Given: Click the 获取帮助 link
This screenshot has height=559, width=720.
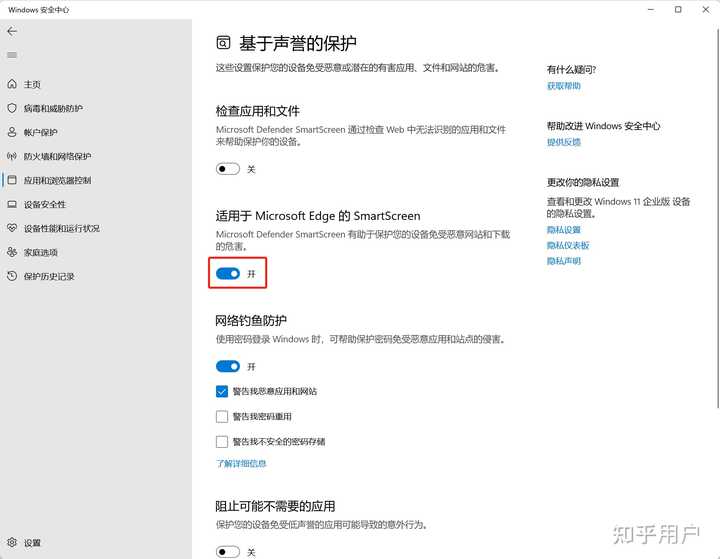Looking at the screenshot, I should [x=563, y=86].
